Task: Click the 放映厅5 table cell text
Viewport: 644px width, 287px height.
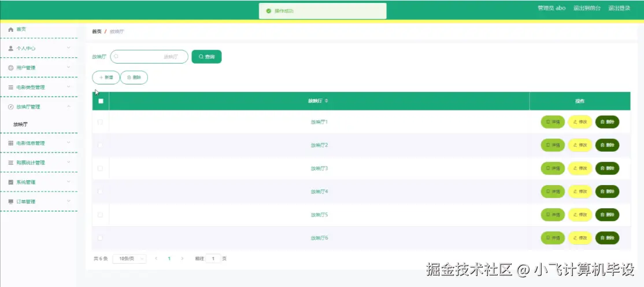Action: point(319,215)
